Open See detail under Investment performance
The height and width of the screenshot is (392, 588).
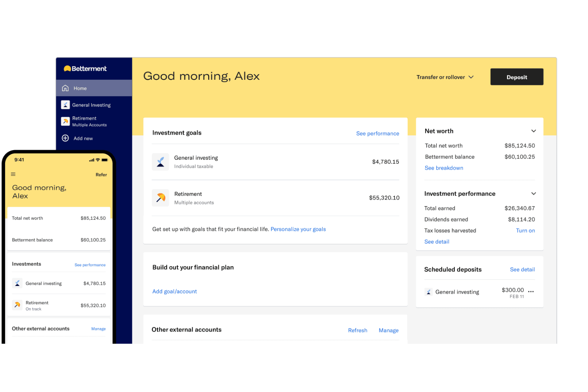437,241
